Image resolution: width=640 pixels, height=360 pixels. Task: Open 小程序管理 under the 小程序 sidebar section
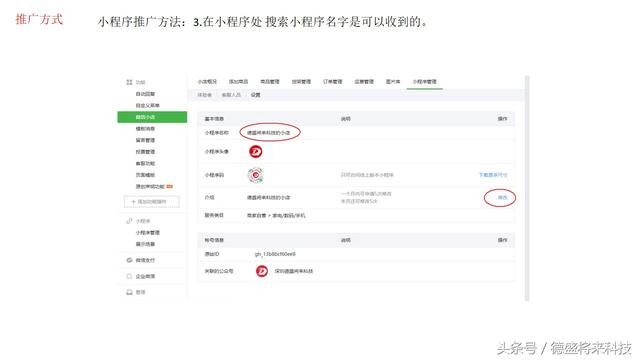[148, 233]
